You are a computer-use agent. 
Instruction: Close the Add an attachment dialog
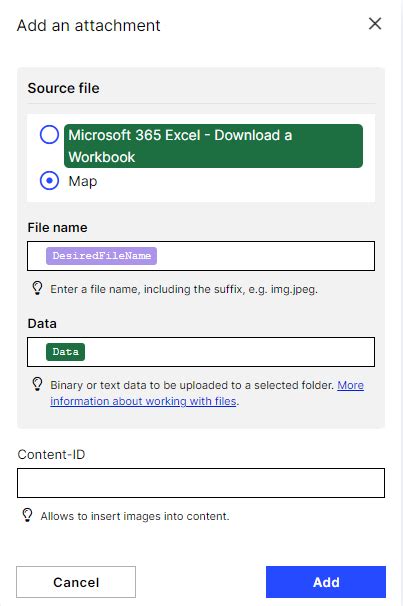375,24
